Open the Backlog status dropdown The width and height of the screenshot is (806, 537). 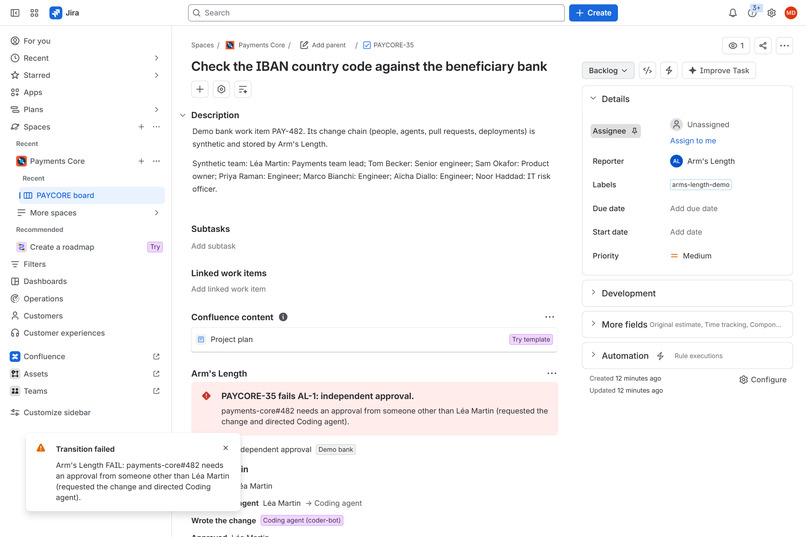(x=608, y=70)
